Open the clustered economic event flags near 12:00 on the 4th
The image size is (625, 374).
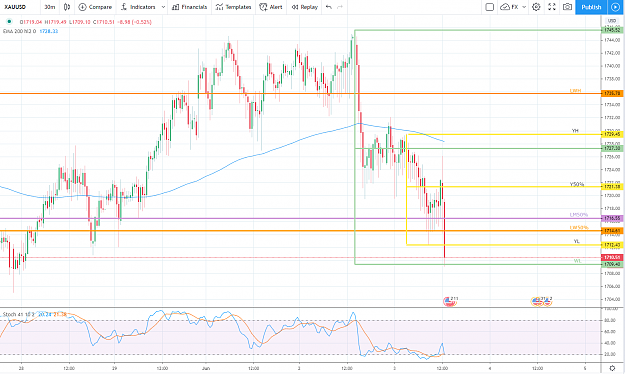(541, 302)
